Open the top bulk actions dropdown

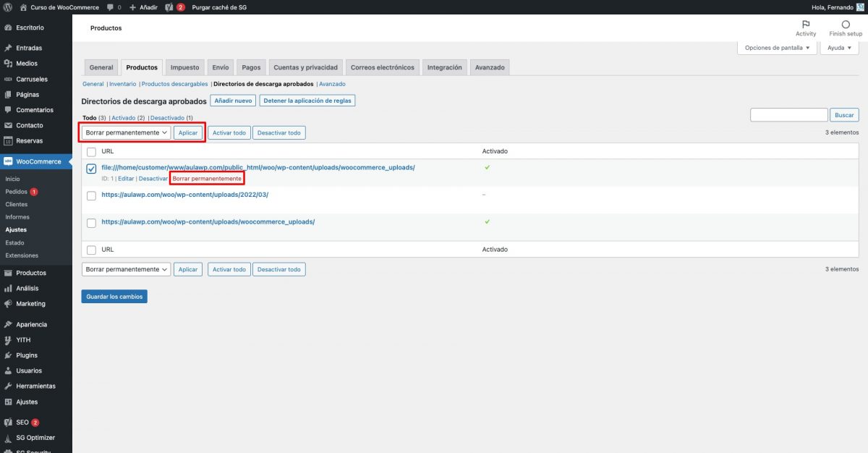pyautogui.click(x=126, y=133)
